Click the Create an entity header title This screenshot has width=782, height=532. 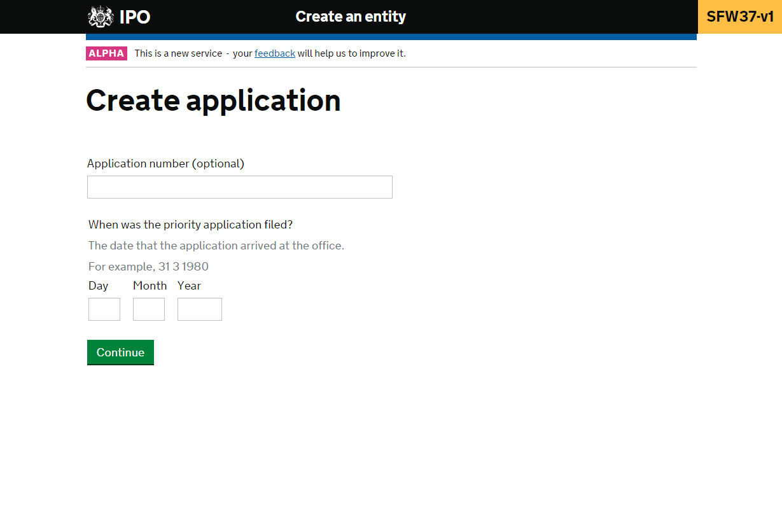tap(351, 17)
